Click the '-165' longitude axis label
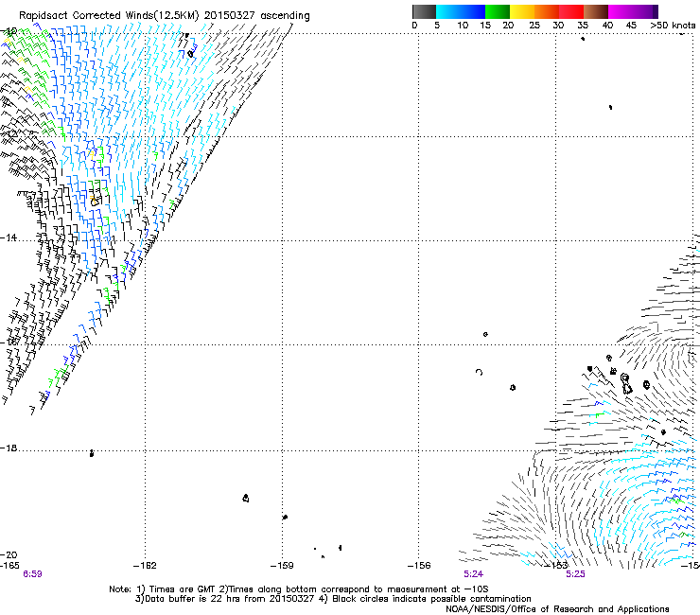 [9, 566]
